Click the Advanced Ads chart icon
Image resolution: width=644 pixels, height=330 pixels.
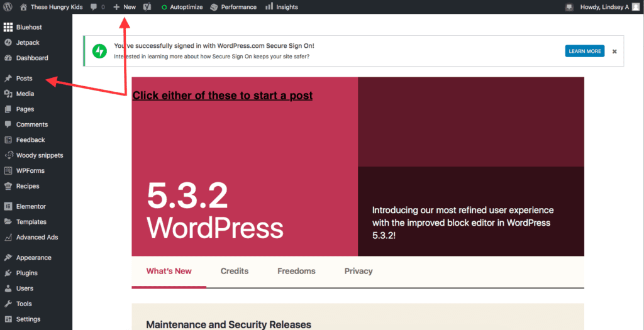[x=8, y=237]
